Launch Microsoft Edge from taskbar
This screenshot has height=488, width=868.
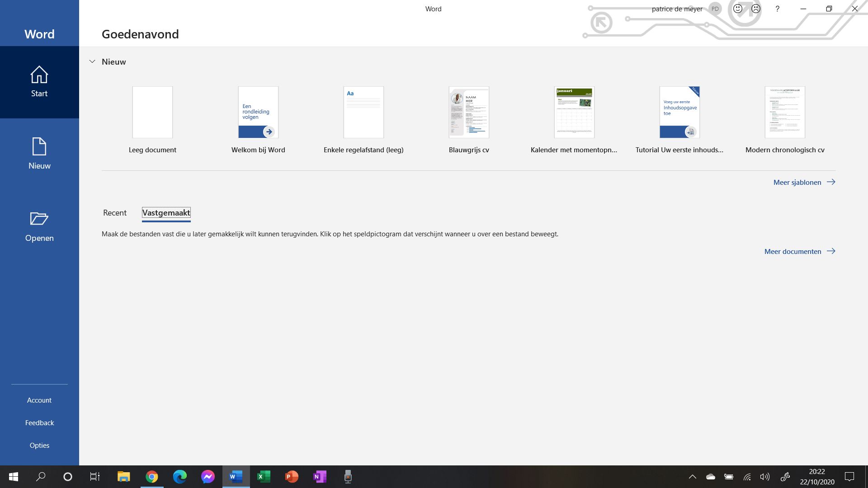(x=180, y=477)
